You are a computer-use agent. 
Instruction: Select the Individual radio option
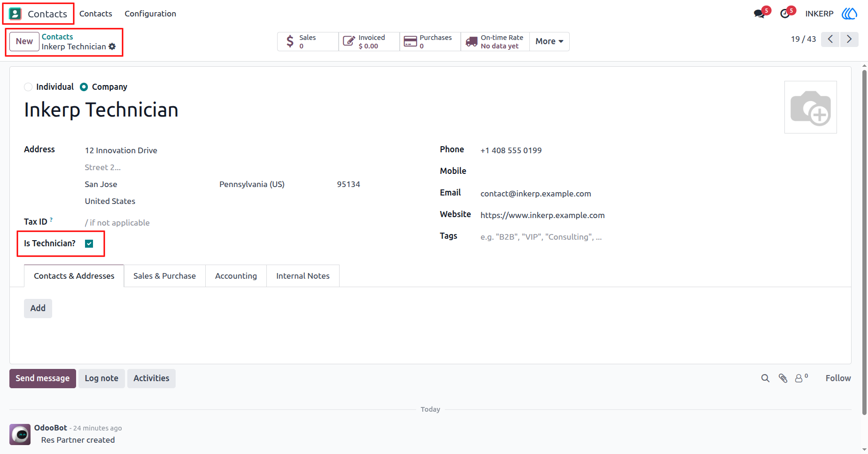(28, 87)
